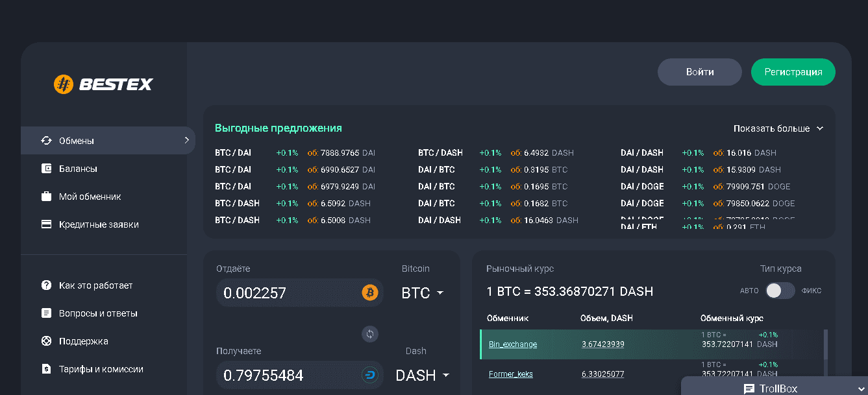The height and width of the screenshot is (395, 868).
Task: Expand Показать больше offers list
Action: click(778, 128)
